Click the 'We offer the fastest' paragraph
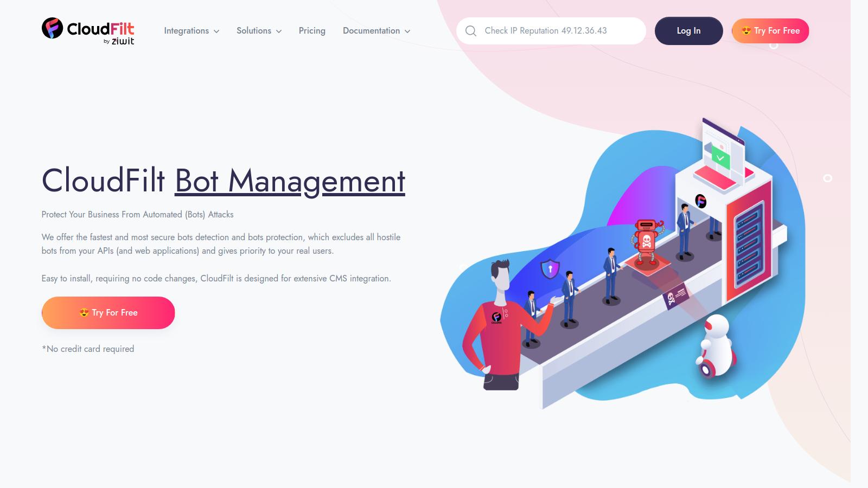This screenshot has width=868, height=488. click(x=221, y=244)
